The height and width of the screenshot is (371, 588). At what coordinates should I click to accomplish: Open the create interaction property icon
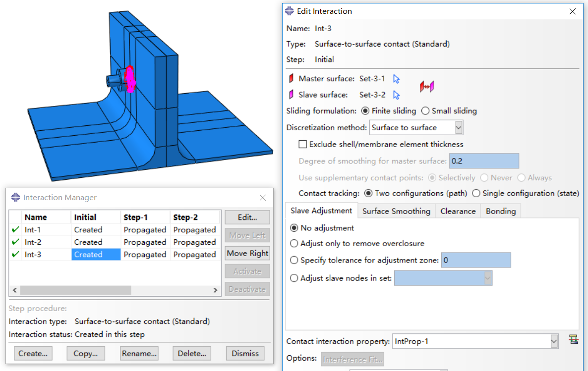(574, 340)
